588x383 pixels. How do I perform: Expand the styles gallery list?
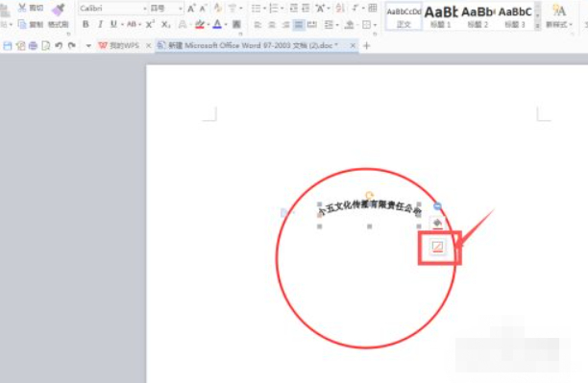[x=538, y=26]
